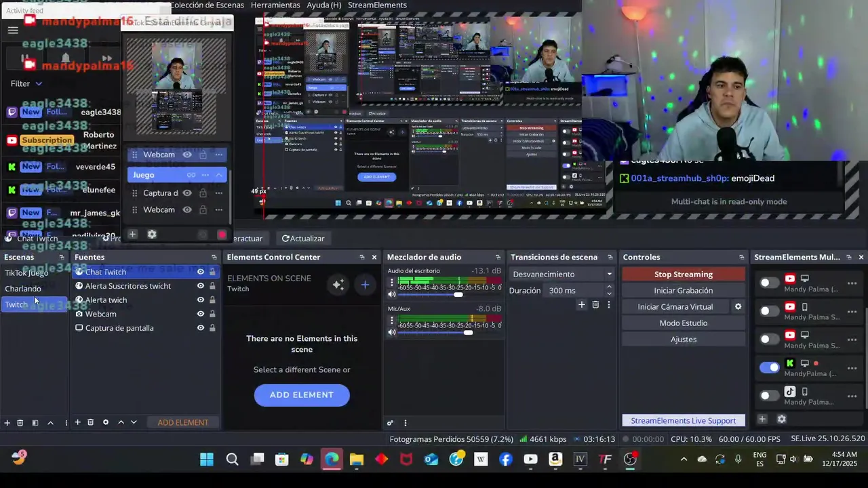The width and height of the screenshot is (868, 488).
Task: Remove source with Fuentes trash icon
Action: (90, 422)
